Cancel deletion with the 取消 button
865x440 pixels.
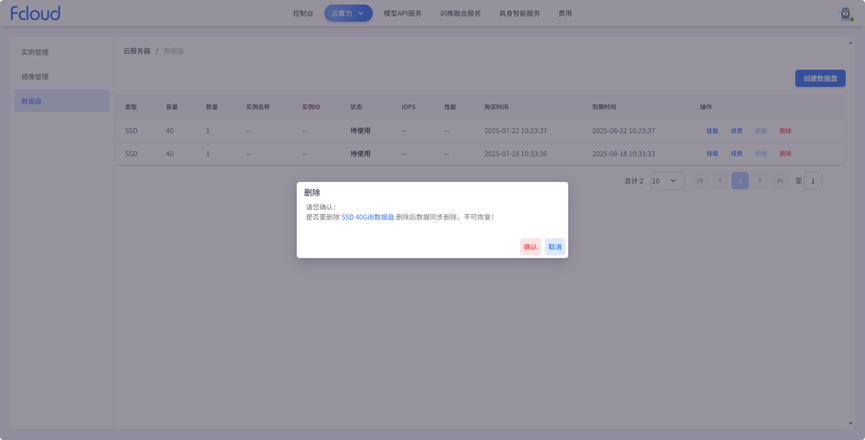[554, 246]
